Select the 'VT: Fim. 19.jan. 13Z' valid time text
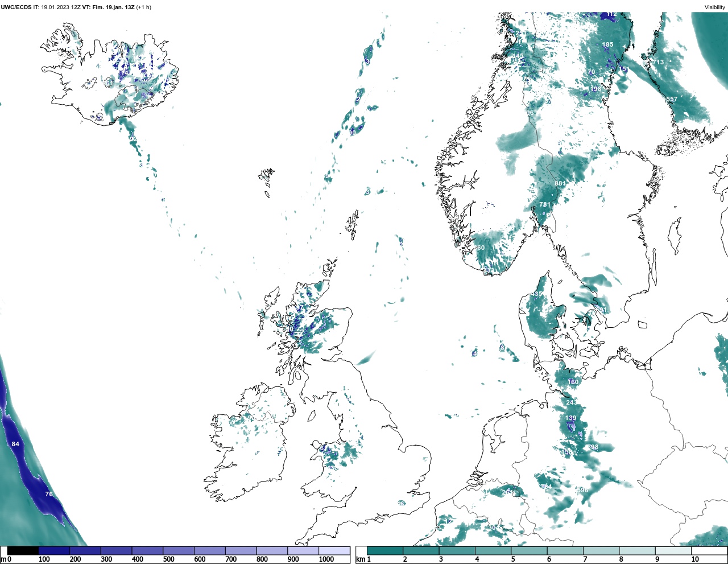 (x=108, y=7)
